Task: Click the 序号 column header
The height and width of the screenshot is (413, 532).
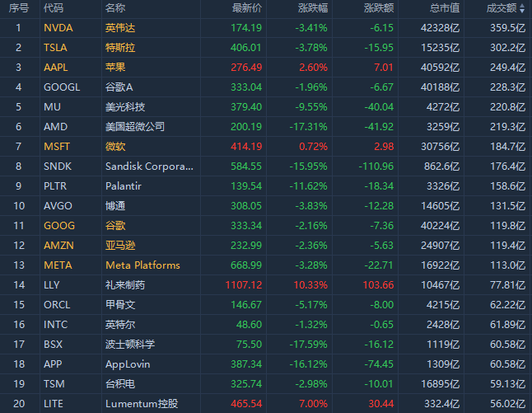Action: point(18,7)
